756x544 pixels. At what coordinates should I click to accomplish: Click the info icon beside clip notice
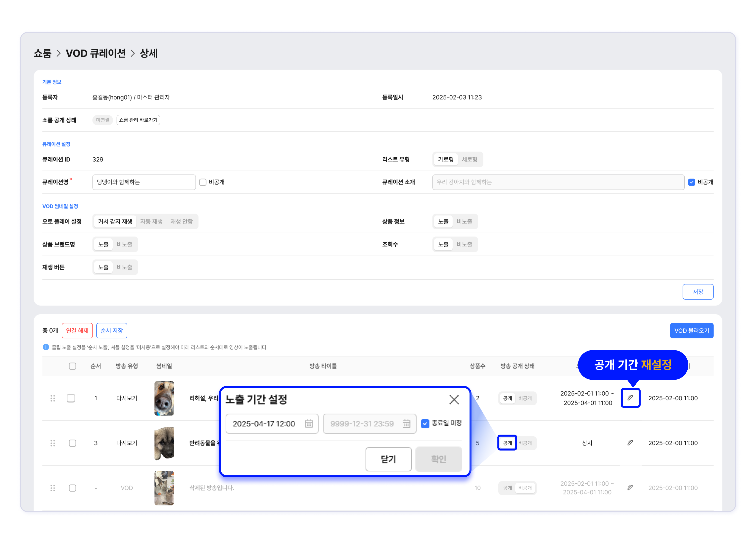[46, 347]
